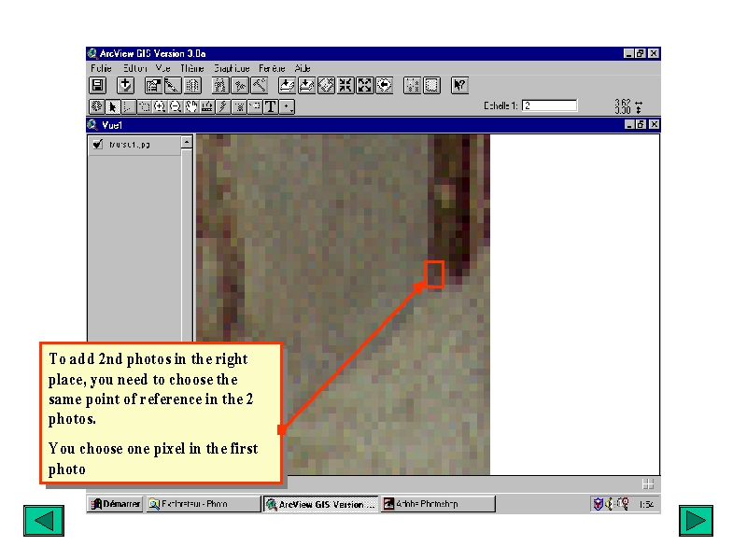Click the speaker volume tray icon
The width and height of the screenshot is (747, 560).
tap(609, 504)
